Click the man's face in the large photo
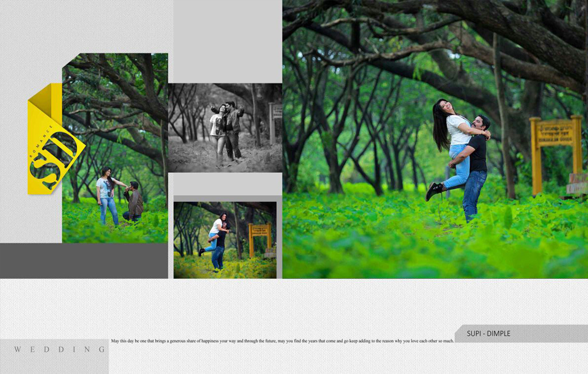The width and height of the screenshot is (588, 374). coord(483,124)
